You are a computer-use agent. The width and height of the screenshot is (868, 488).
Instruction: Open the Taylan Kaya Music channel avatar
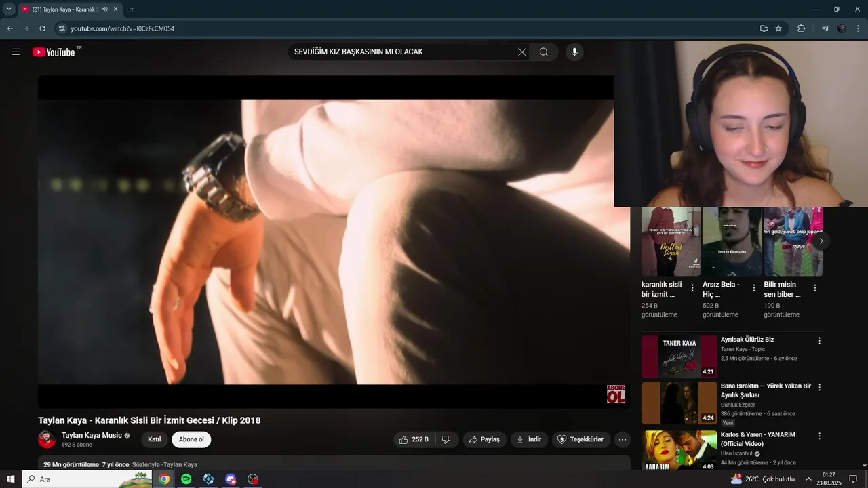coord(47,439)
